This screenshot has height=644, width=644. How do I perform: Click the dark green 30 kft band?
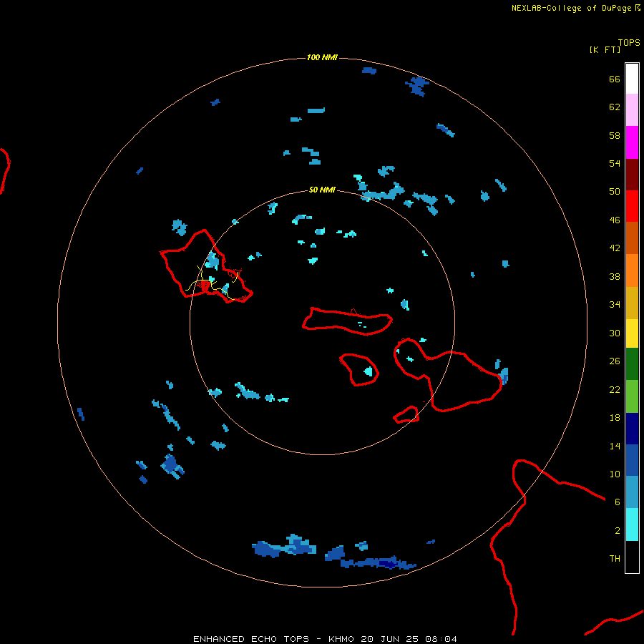pos(632,364)
